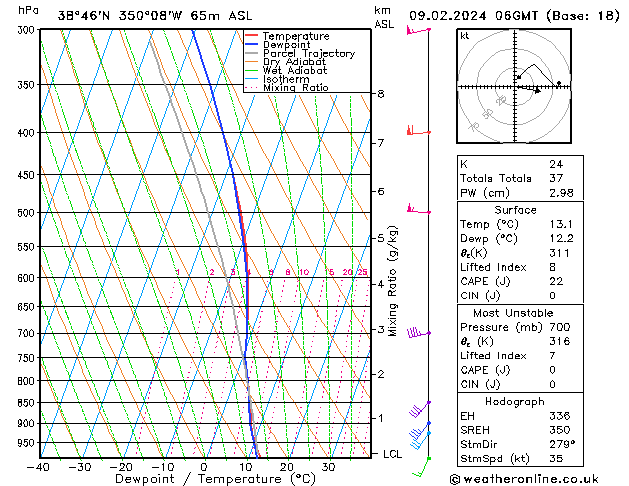This screenshot has width=629, height=486.
Task: Click the grey Parcel Trajectory legend swatch
Action: [252, 53]
